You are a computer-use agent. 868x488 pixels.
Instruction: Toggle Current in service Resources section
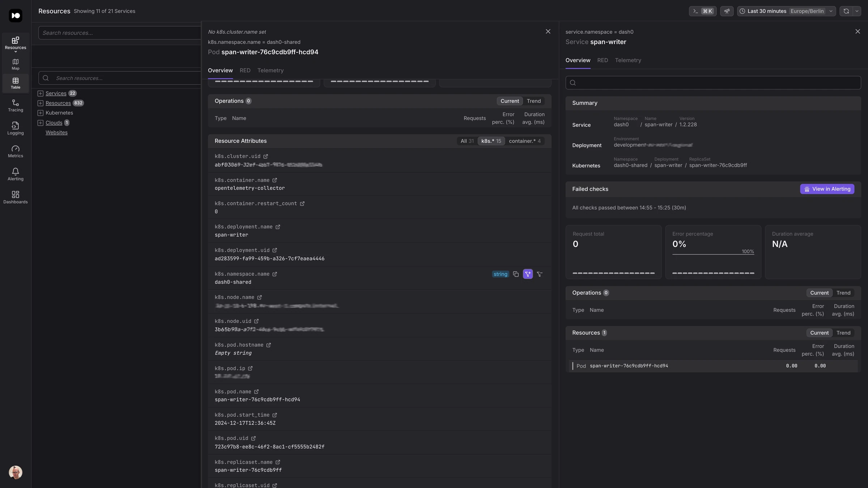(x=819, y=333)
